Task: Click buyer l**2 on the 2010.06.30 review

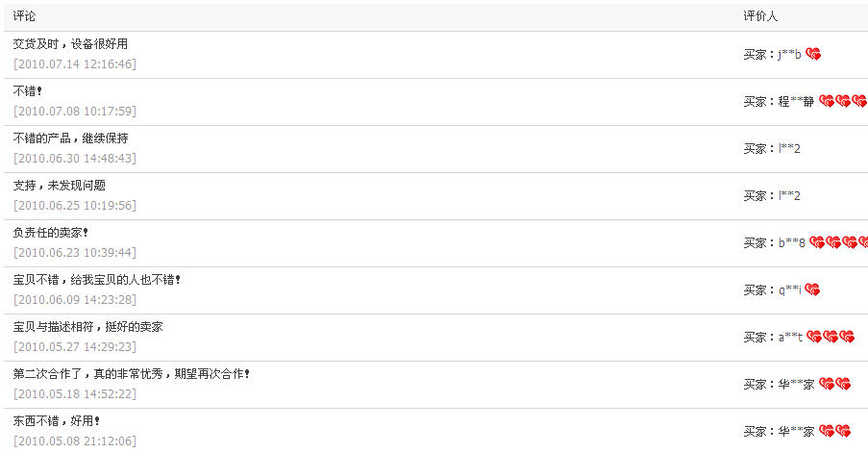Action: click(x=789, y=148)
